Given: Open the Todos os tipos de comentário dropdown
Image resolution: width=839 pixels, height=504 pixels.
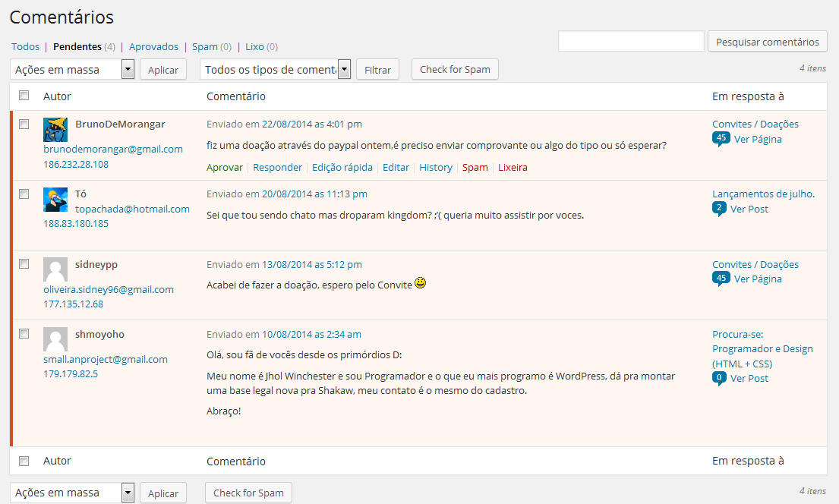Looking at the screenshot, I should (x=276, y=70).
